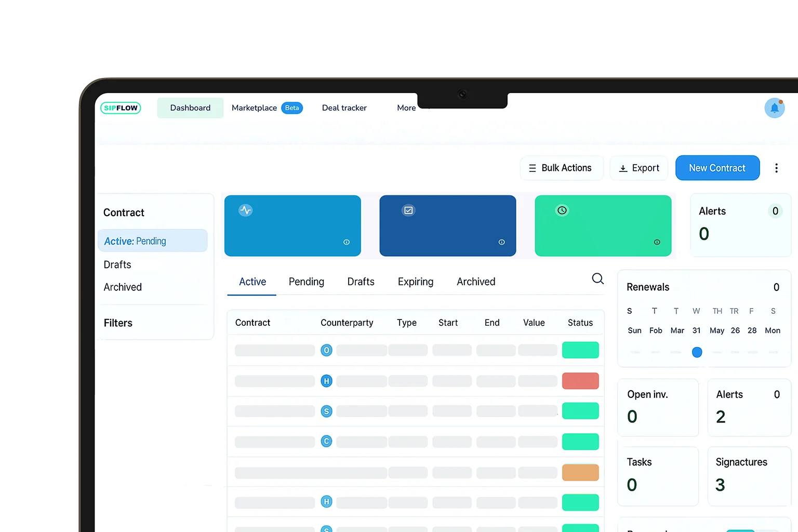This screenshot has height=532, width=798.
Task: Select Drafts in the Contract sidebar
Action: coord(117,264)
